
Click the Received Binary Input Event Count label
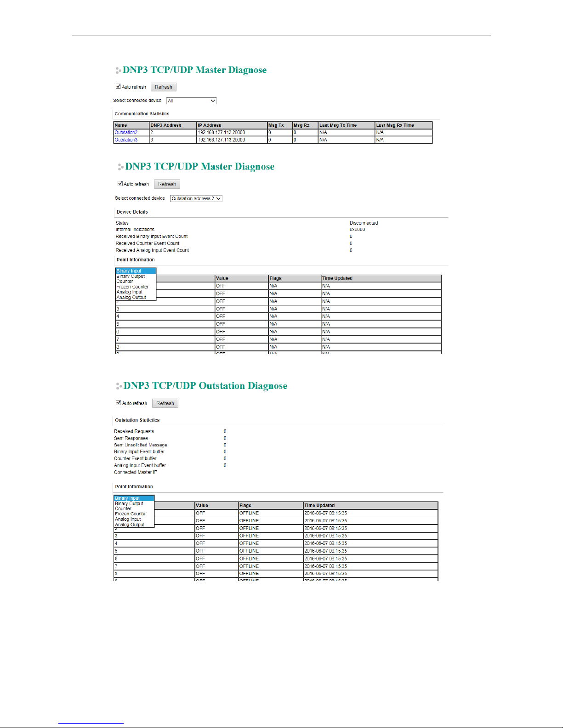pos(152,237)
